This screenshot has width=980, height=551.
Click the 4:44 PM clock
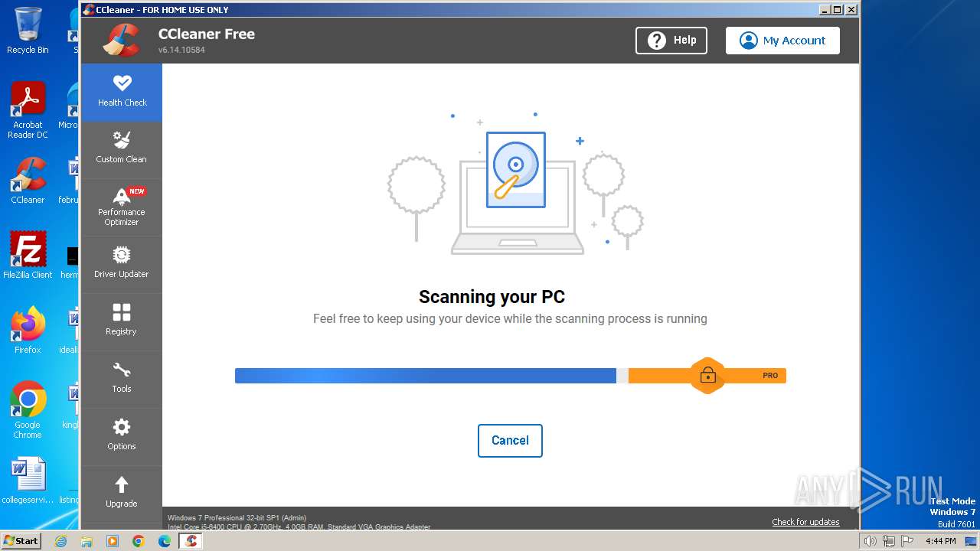(940, 541)
